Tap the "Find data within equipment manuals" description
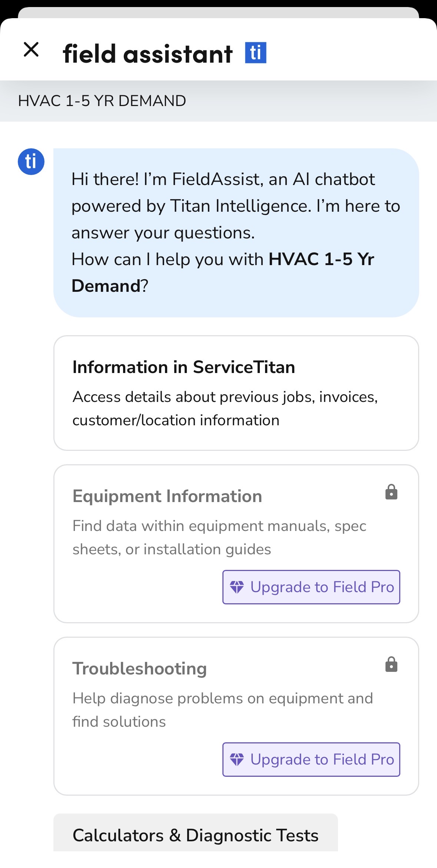437x868 pixels. pos(219,538)
